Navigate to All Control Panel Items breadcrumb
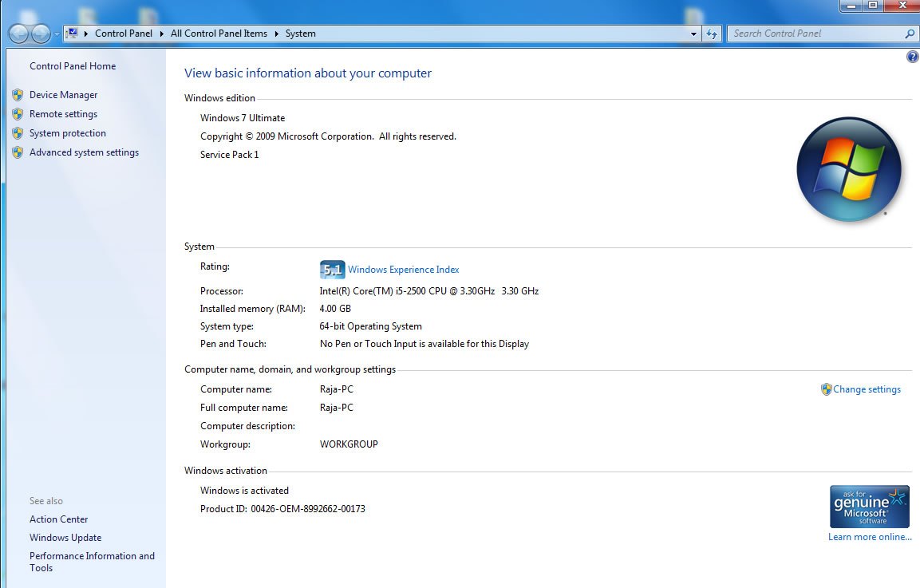 click(219, 34)
